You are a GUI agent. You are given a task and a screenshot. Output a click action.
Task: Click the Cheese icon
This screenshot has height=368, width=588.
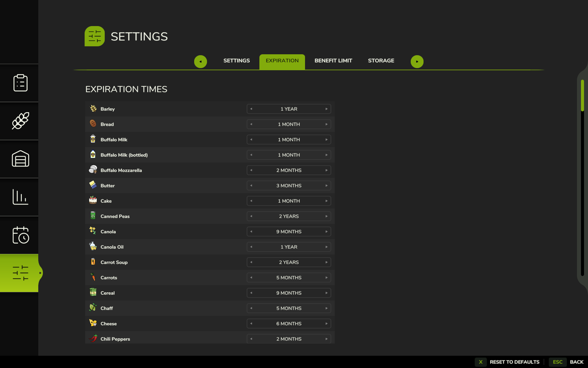(93, 323)
